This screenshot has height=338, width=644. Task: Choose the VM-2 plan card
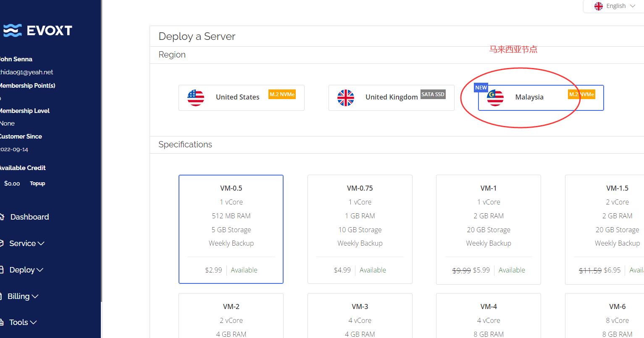point(231,316)
